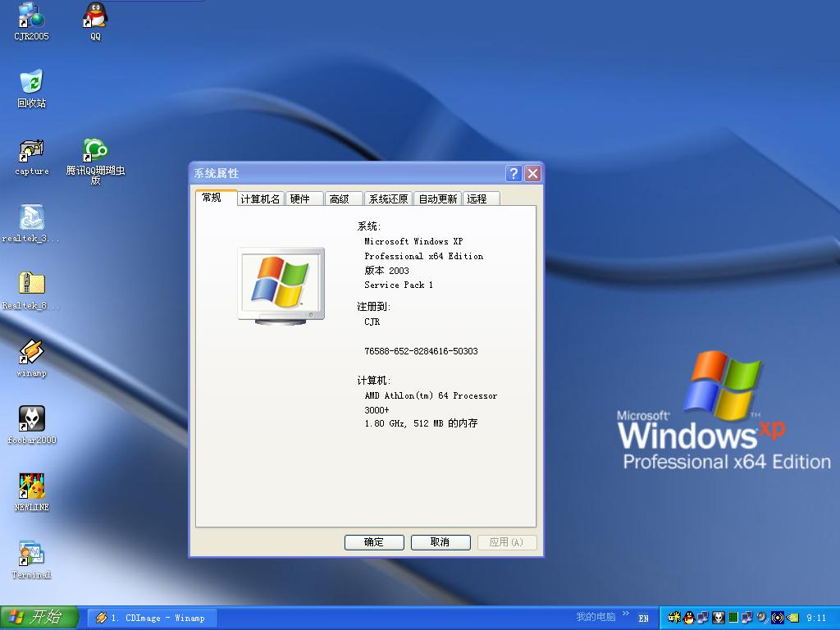Click the 取消 button

click(x=441, y=542)
